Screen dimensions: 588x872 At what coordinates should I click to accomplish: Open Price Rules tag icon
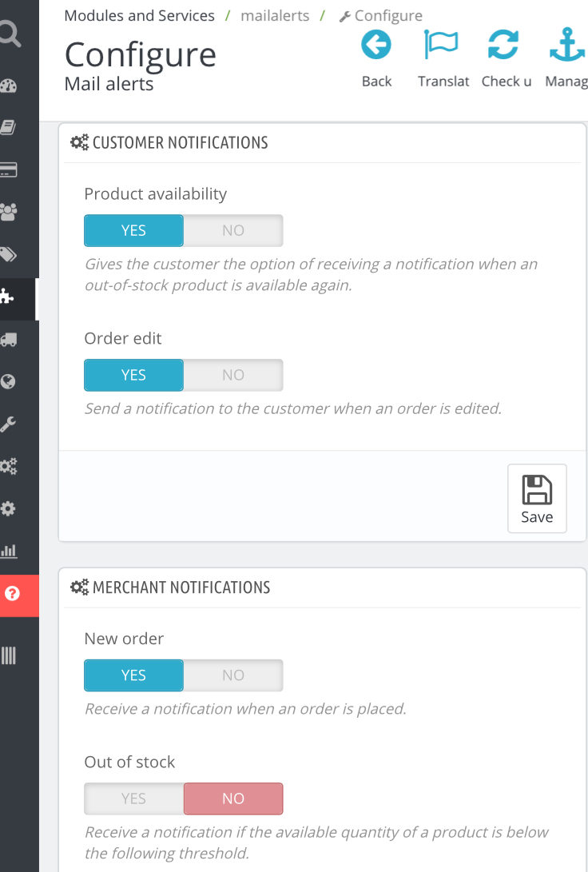click(x=9, y=254)
